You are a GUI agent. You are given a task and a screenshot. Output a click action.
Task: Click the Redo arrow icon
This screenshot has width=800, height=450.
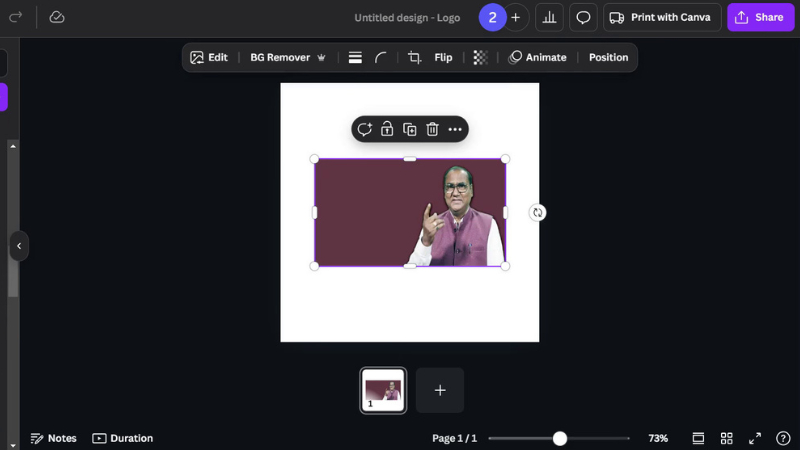coord(15,17)
